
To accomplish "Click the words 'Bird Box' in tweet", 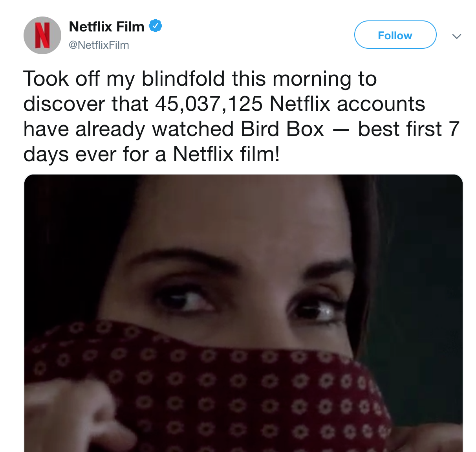I will pyautogui.click(x=282, y=129).
